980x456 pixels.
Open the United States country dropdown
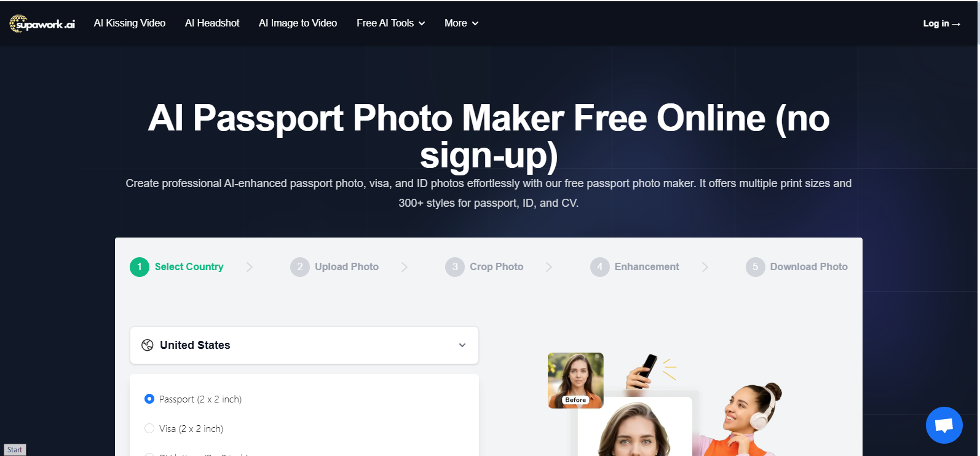[x=304, y=345]
